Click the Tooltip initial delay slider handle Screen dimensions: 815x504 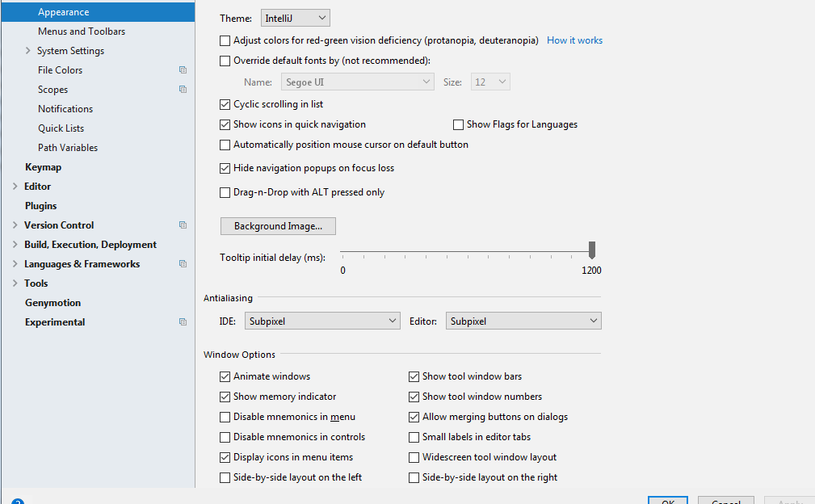click(592, 250)
